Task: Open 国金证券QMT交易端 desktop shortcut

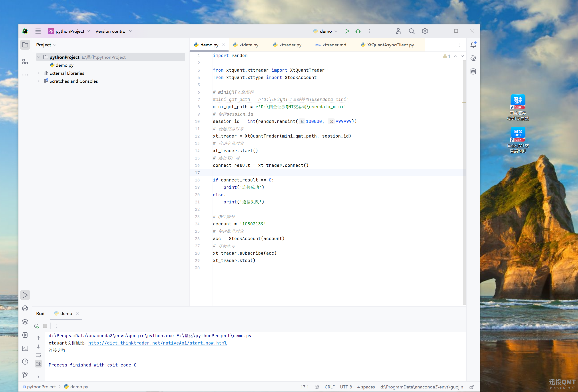Action: pos(518,107)
